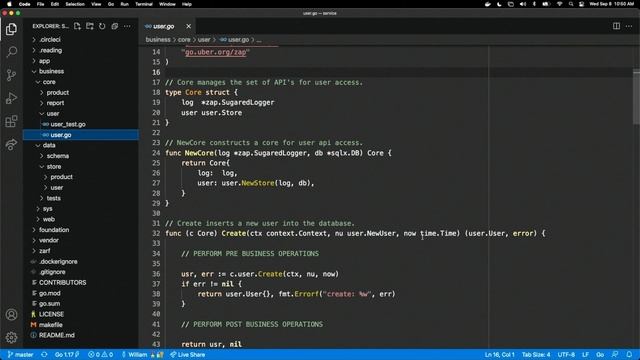
Task: Open notifications bell in status bar
Action: [x=629, y=355]
